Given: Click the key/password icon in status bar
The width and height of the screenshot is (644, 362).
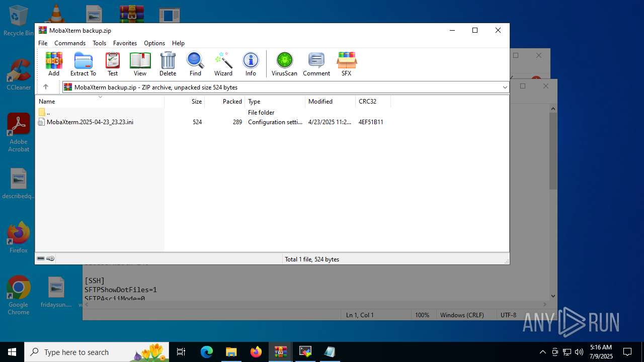Looking at the screenshot, I should [x=50, y=258].
